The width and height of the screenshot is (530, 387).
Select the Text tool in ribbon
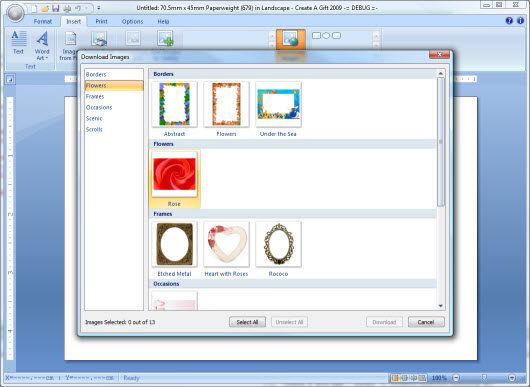19,43
